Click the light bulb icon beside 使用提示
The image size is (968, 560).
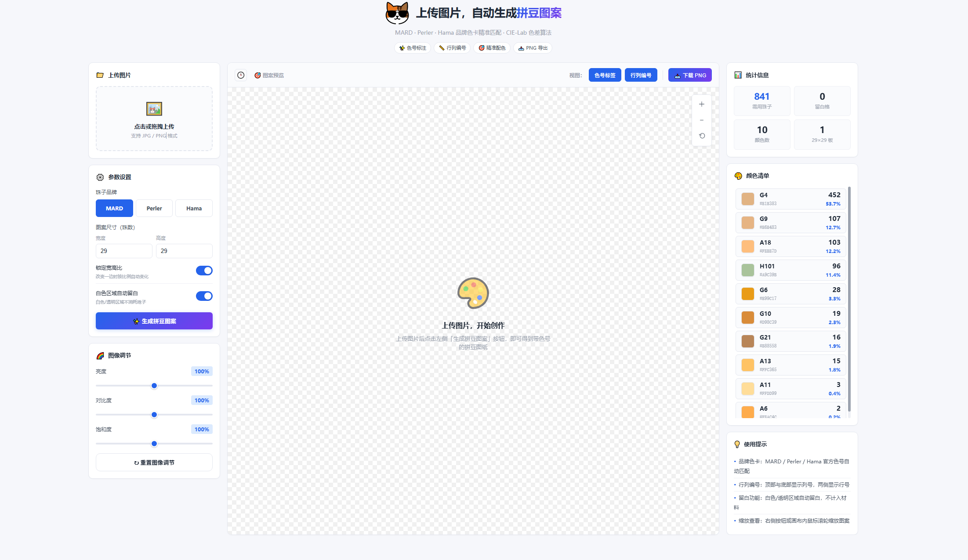(737, 444)
